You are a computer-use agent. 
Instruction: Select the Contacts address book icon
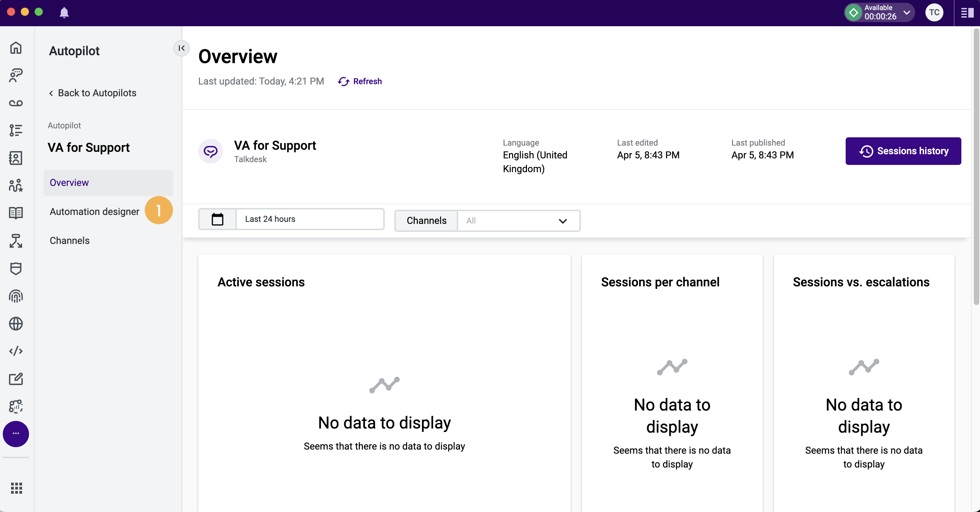click(x=16, y=158)
